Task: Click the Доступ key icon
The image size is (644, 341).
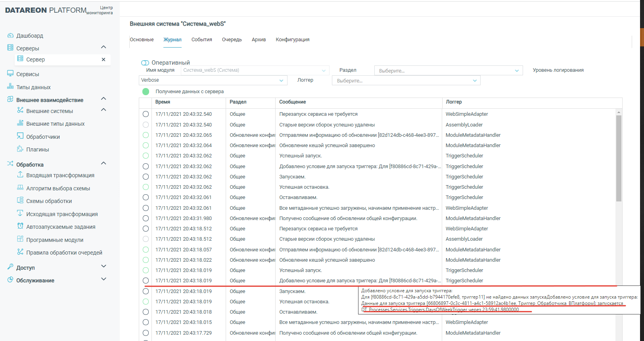Action: point(10,267)
